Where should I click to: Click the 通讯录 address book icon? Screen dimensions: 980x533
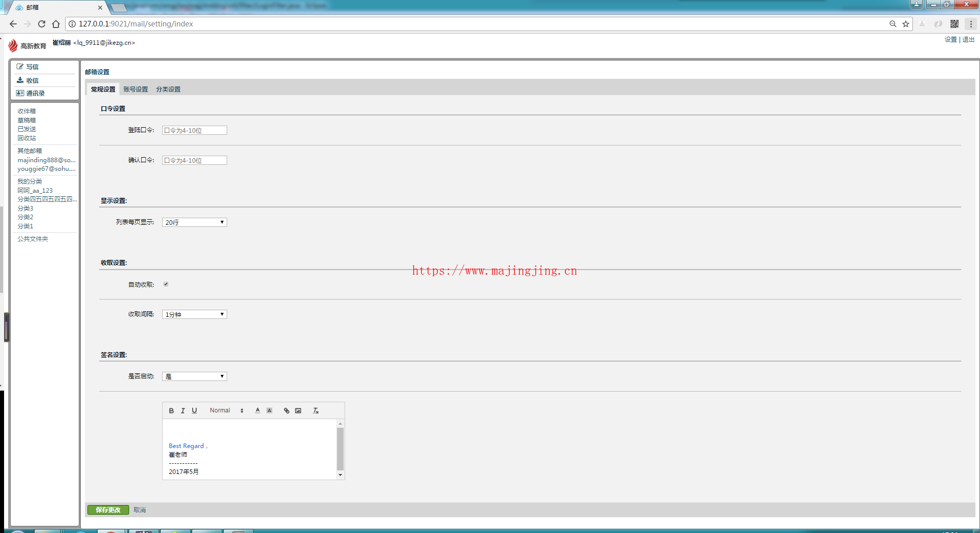tap(20, 93)
